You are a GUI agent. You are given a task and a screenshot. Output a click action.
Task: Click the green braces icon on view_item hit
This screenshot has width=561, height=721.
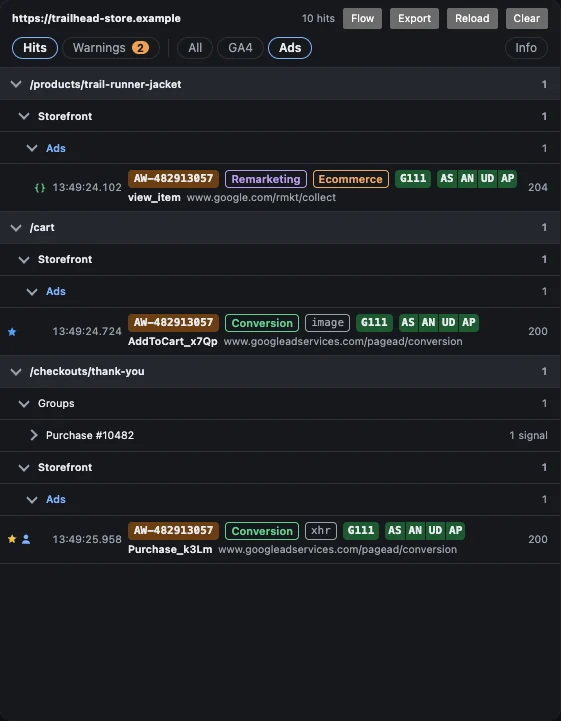point(40,188)
